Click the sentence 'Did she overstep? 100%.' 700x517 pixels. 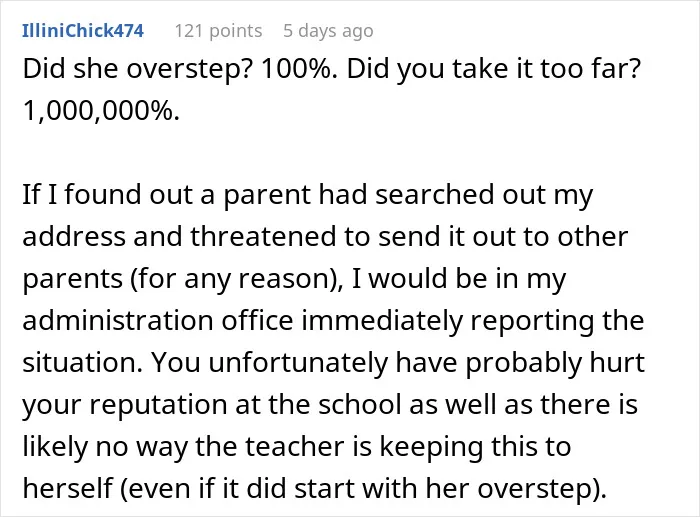(180, 69)
